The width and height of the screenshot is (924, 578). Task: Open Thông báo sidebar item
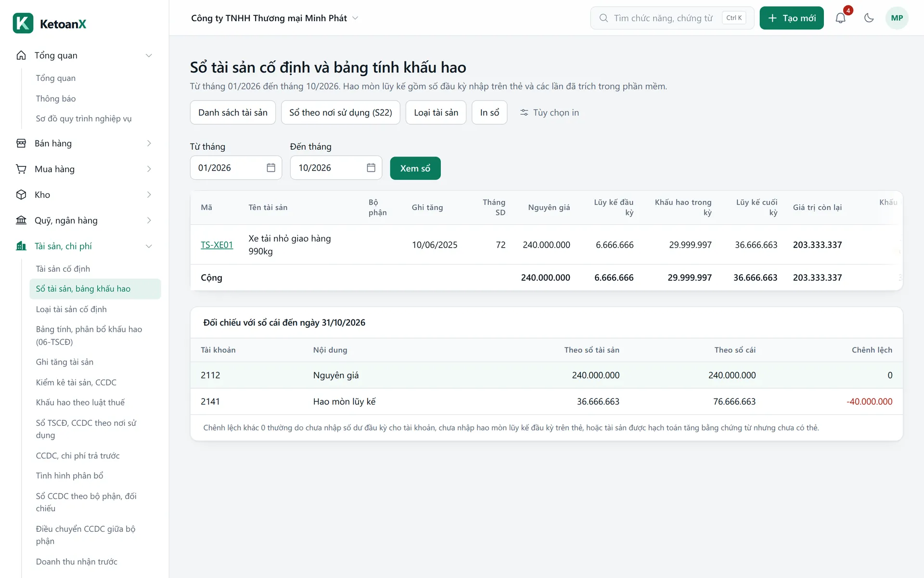(56, 98)
